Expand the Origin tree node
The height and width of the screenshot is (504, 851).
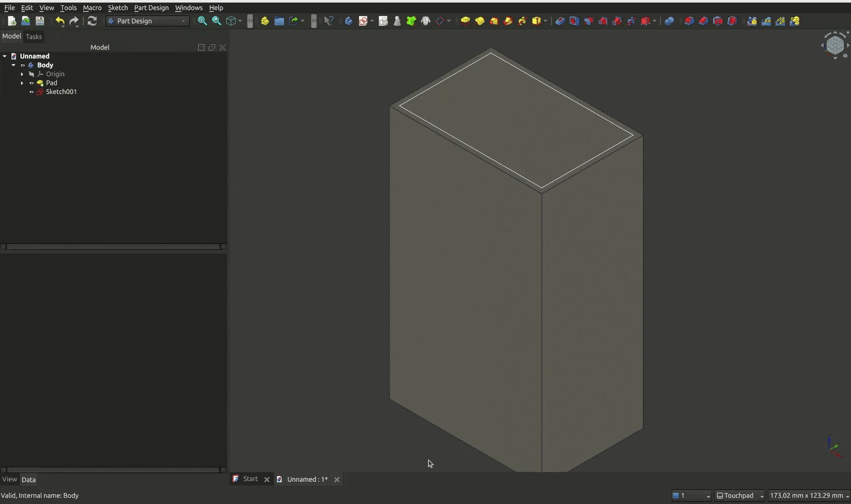(x=22, y=74)
